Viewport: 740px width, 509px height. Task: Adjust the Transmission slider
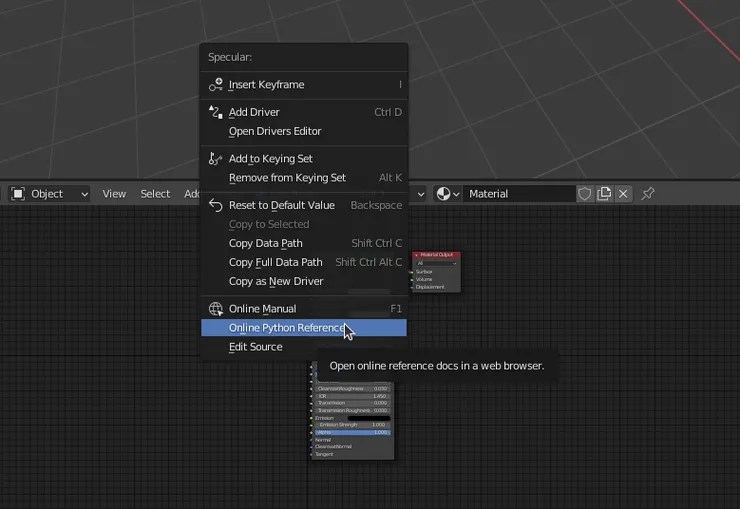click(x=353, y=403)
